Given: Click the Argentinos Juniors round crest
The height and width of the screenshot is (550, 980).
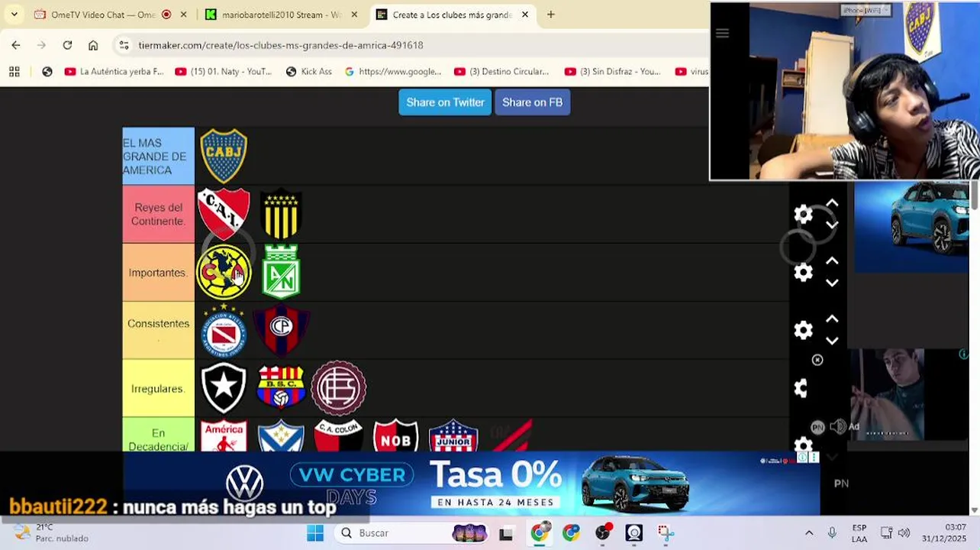Looking at the screenshot, I should [224, 330].
